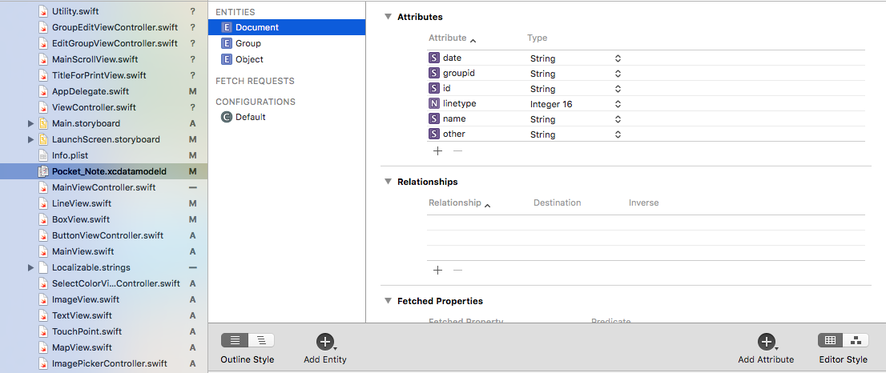
Task: Collapse the Attributes section
Action: point(388,17)
